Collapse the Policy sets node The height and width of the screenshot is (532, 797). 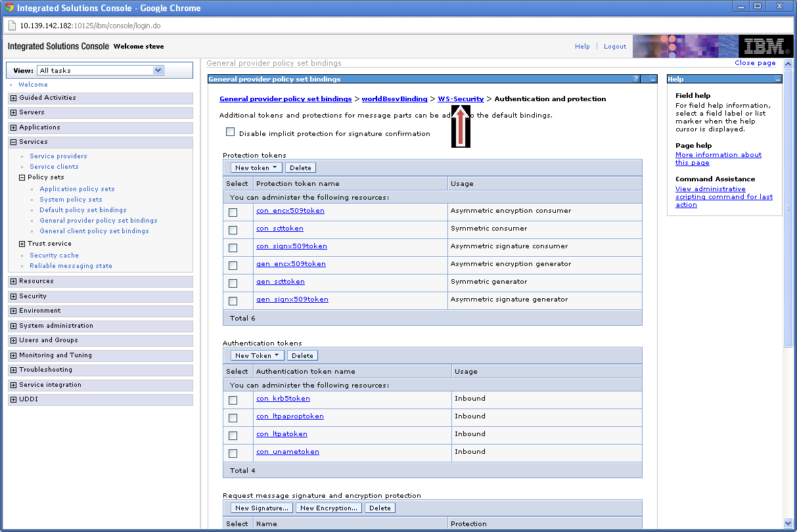22,177
